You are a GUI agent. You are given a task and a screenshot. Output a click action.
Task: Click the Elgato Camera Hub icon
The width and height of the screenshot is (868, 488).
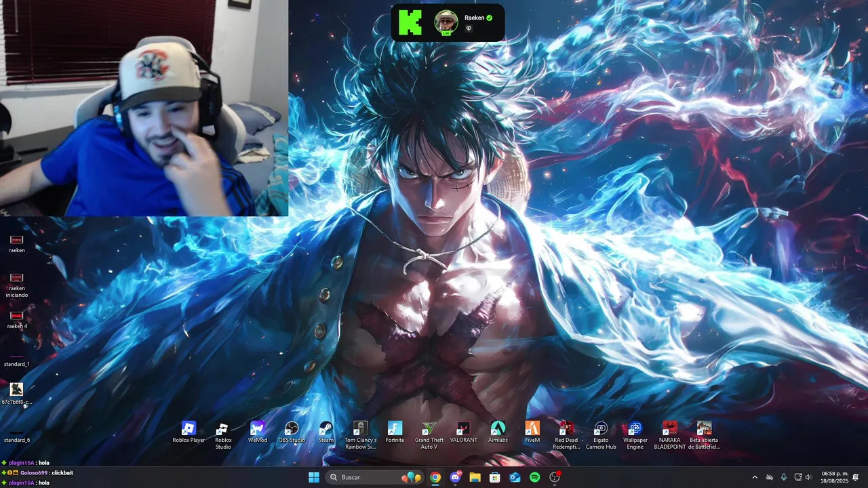[601, 435]
